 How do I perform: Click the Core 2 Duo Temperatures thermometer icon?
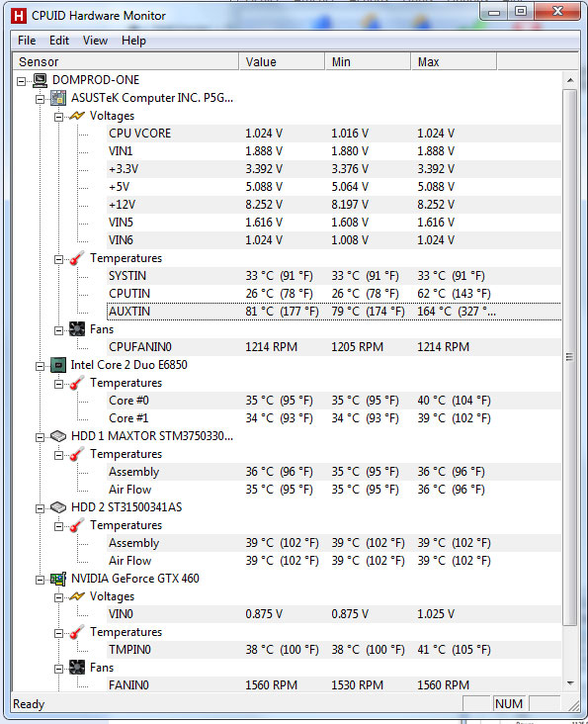click(x=77, y=383)
